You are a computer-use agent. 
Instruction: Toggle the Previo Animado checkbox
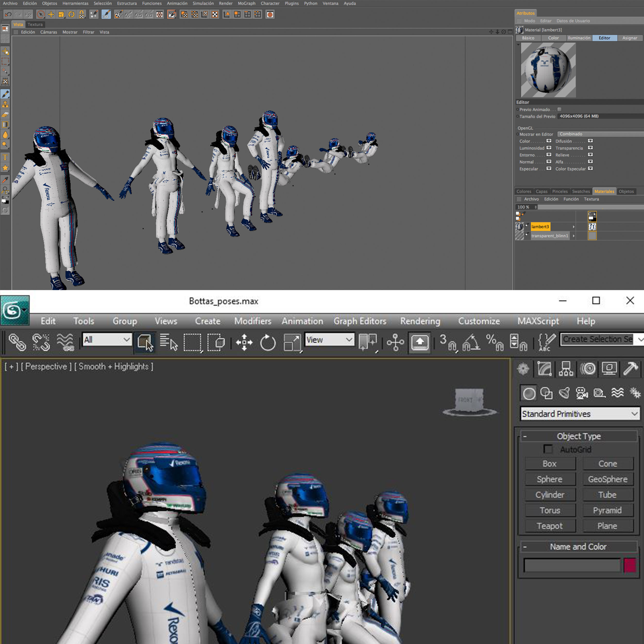point(560,109)
